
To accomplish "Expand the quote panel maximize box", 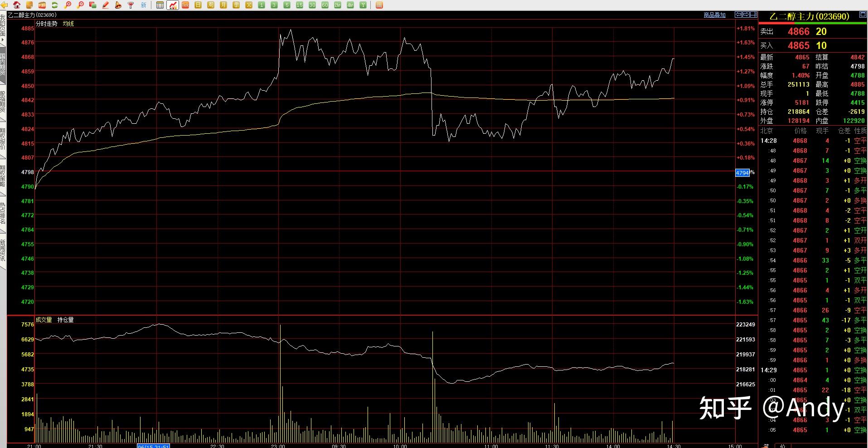I will pyautogui.click(x=863, y=15).
